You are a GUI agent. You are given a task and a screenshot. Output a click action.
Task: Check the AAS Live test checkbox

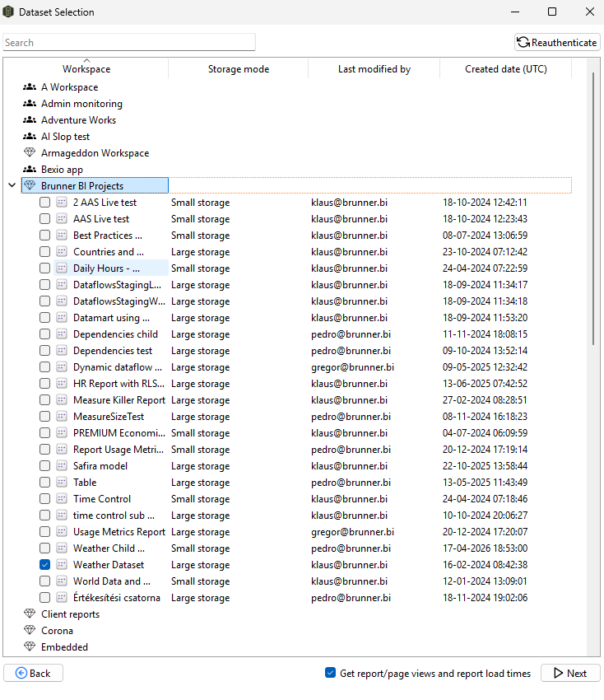(x=44, y=219)
